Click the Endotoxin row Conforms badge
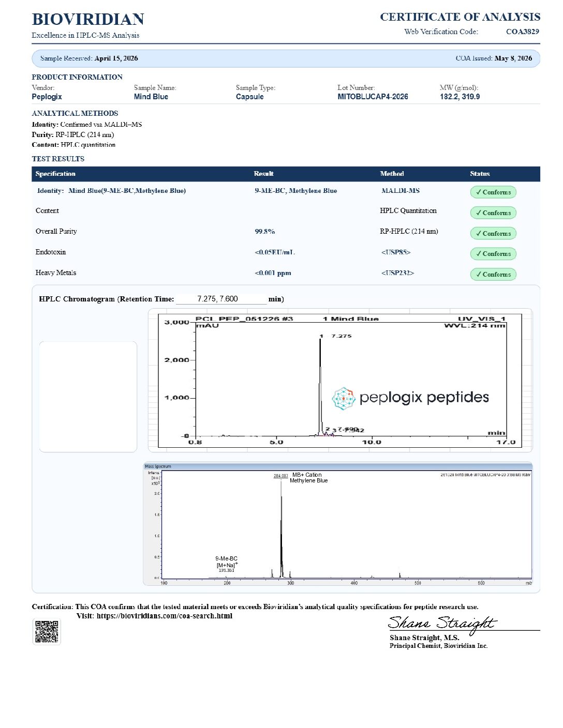This screenshot has height=728, width=563. click(x=493, y=254)
